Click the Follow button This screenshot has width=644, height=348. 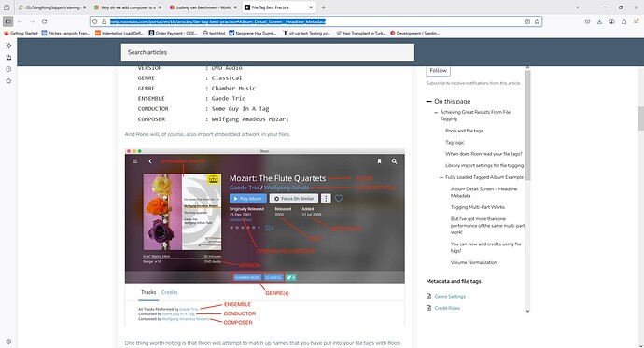439,71
